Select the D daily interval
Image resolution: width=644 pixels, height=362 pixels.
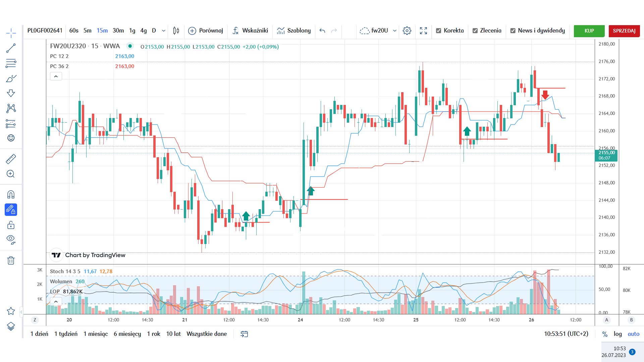(154, 31)
